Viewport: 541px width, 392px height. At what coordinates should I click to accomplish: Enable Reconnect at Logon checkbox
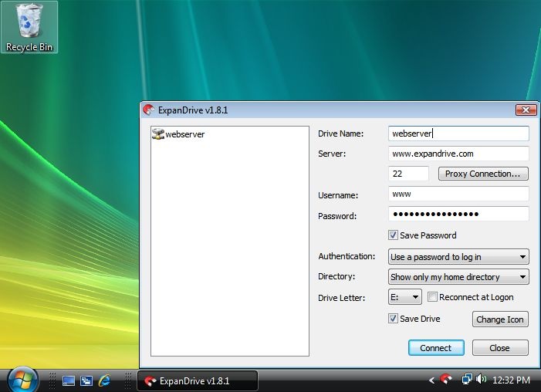point(432,297)
